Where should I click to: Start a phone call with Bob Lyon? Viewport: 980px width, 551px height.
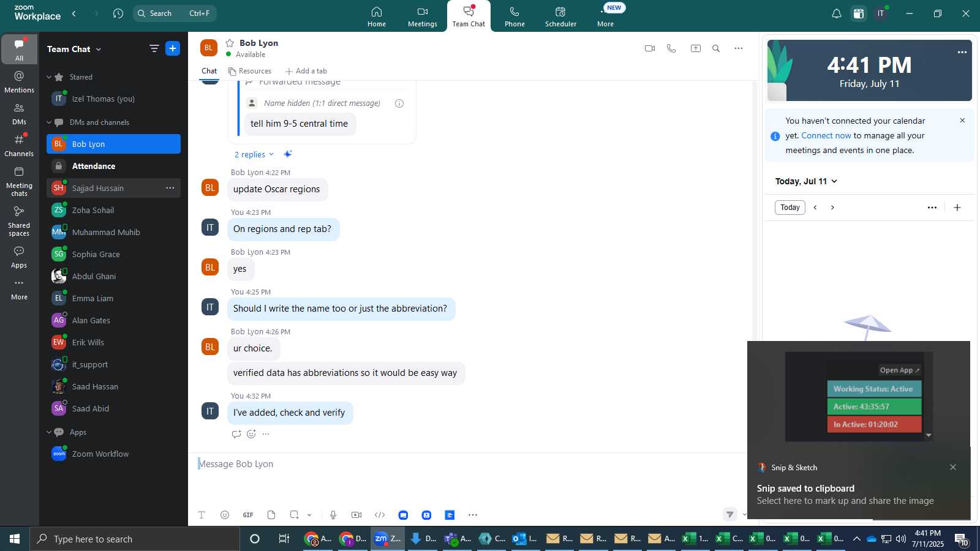[671, 48]
